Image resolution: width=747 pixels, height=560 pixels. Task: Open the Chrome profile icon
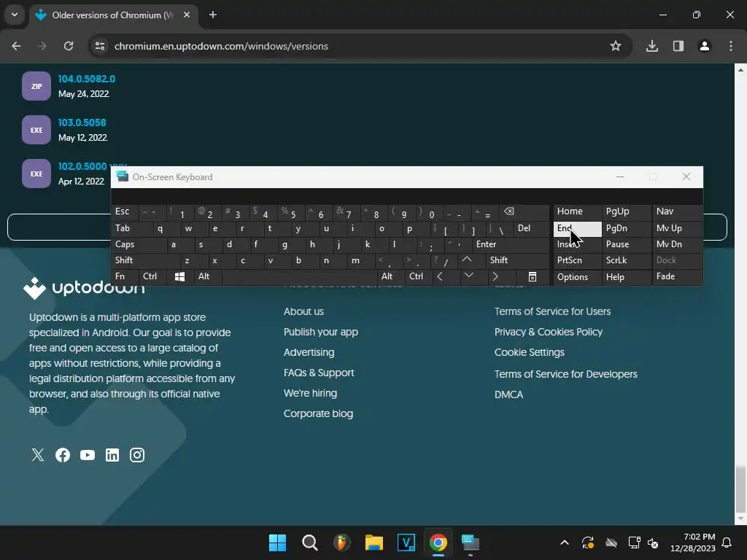pyautogui.click(x=705, y=46)
